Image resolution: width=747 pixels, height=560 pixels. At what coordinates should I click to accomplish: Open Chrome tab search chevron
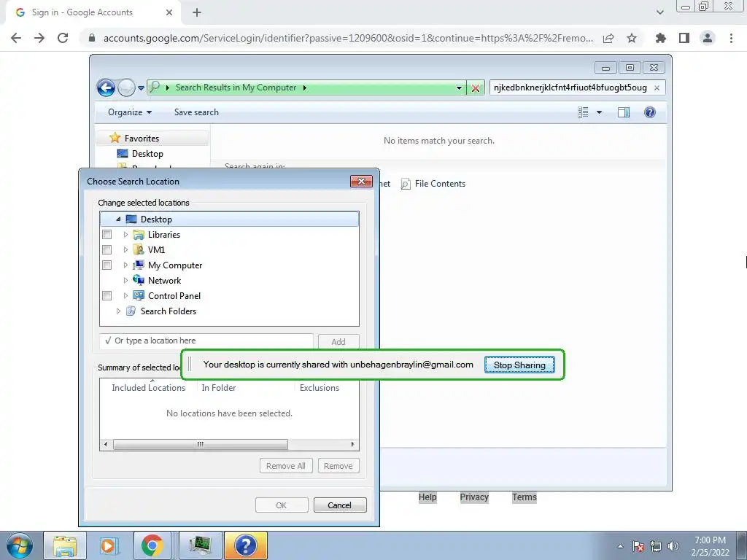pyautogui.click(x=659, y=12)
